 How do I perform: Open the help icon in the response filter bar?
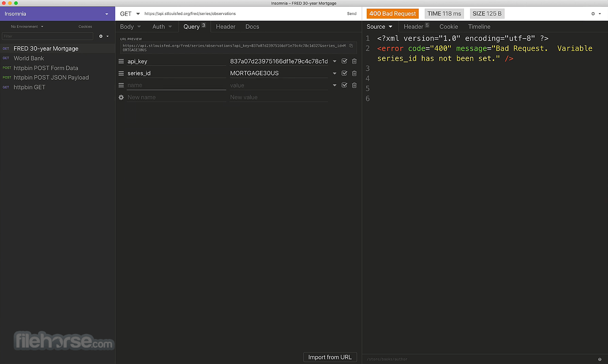(600, 359)
